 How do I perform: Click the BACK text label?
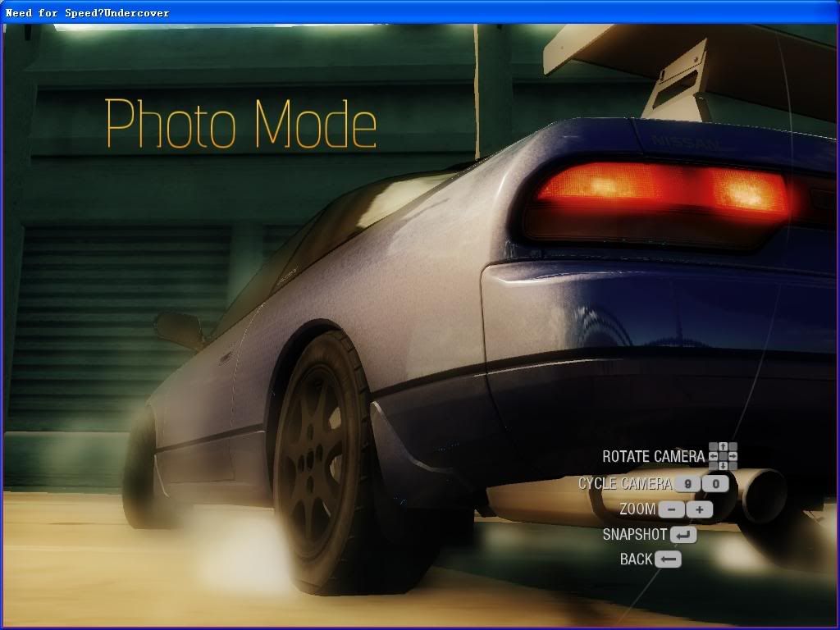[x=636, y=559]
